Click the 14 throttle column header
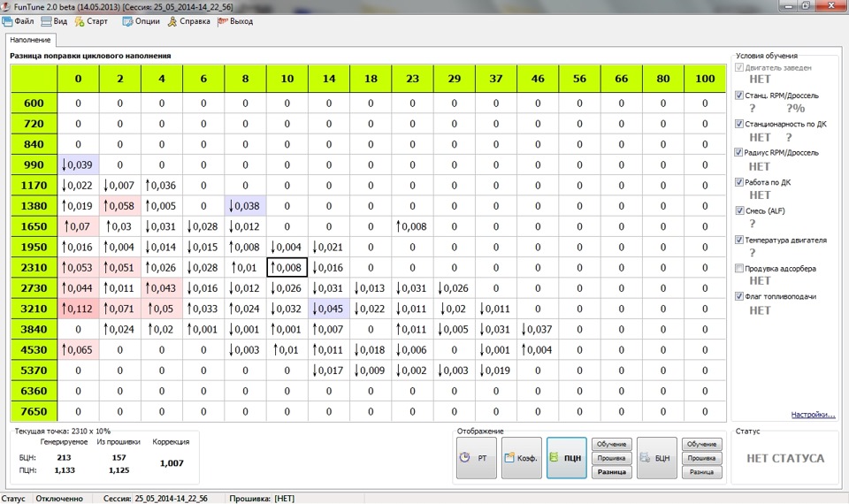Screen dimensions: 849x504 (x=329, y=79)
